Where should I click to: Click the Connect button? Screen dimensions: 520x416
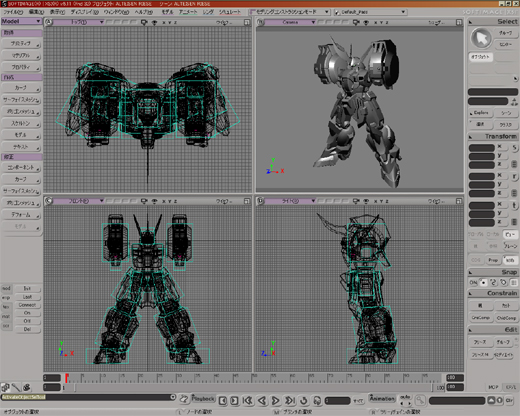point(27,305)
